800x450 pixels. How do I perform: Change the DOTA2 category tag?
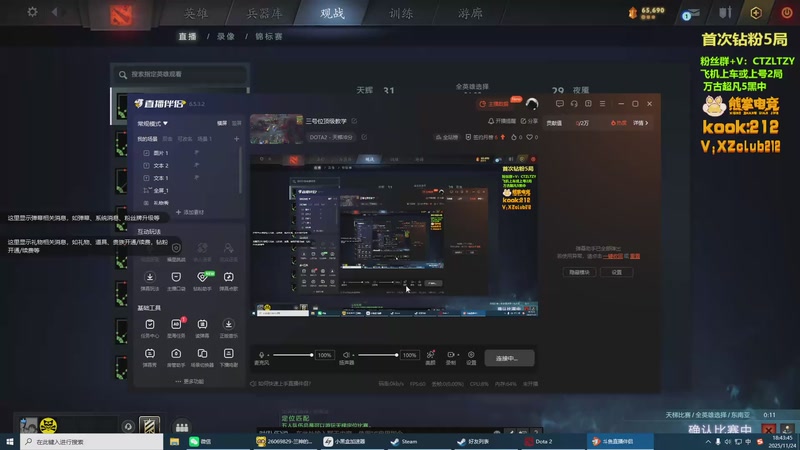pyautogui.click(x=331, y=137)
